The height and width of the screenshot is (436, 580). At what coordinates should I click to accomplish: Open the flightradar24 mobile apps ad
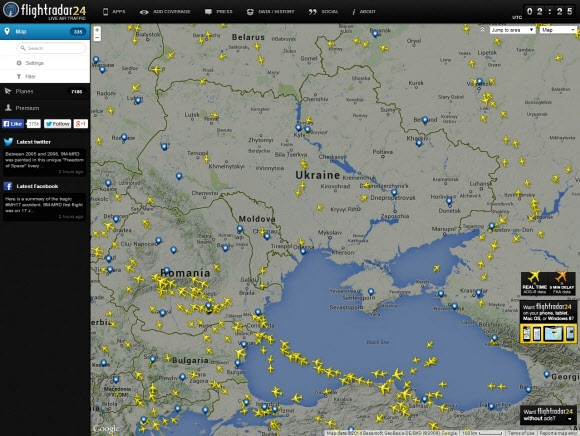coord(548,322)
